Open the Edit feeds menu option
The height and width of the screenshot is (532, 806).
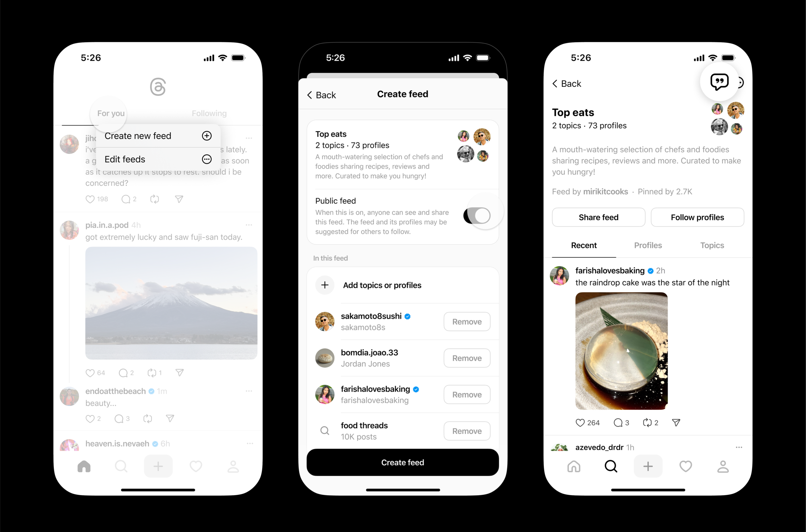click(x=157, y=159)
